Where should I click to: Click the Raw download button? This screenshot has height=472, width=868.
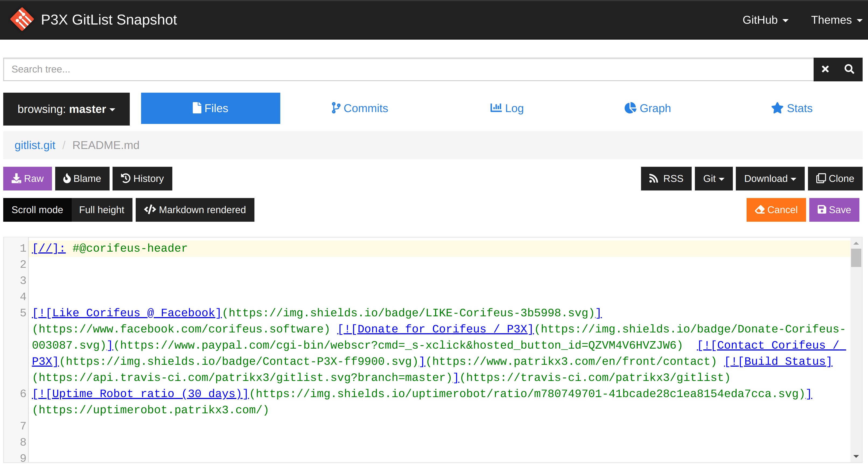[28, 178]
